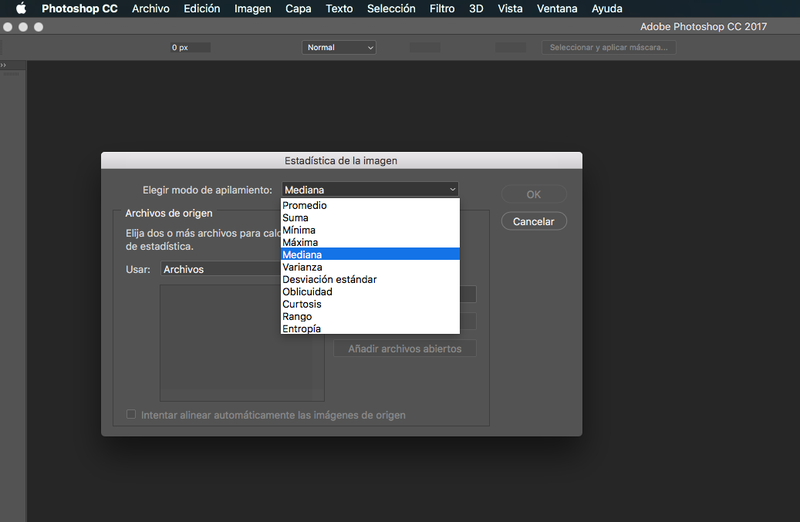The width and height of the screenshot is (800, 522).
Task: Select Máxima in the dropdown list
Action: (x=370, y=242)
